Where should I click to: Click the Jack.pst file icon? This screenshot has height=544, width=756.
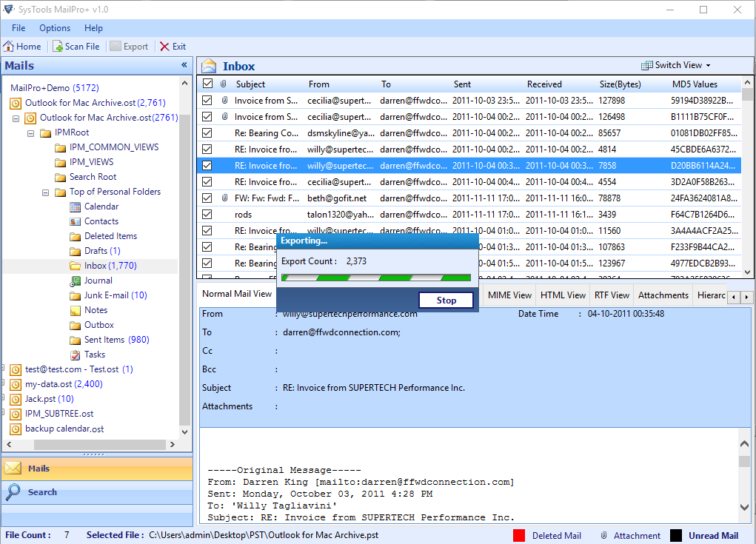pos(16,400)
